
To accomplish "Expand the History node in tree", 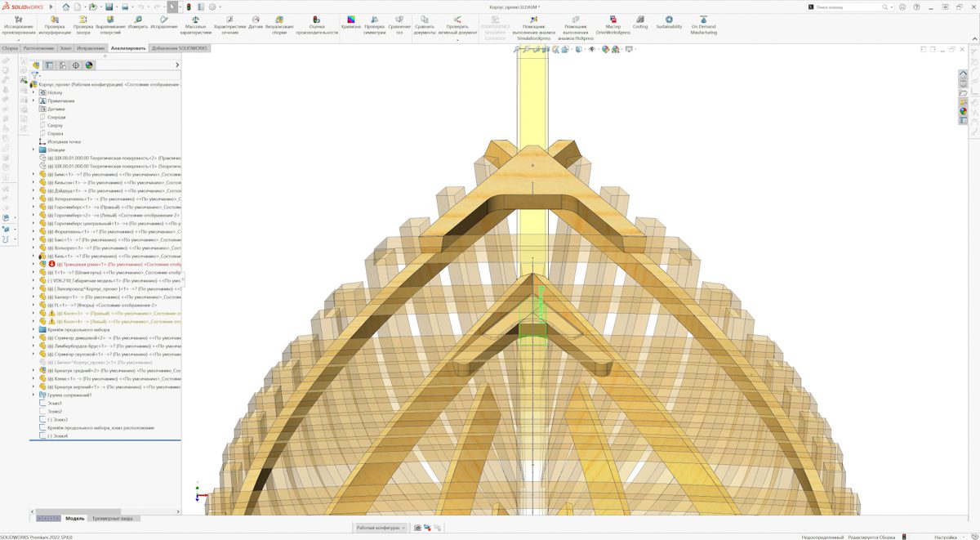I will (x=33, y=92).
